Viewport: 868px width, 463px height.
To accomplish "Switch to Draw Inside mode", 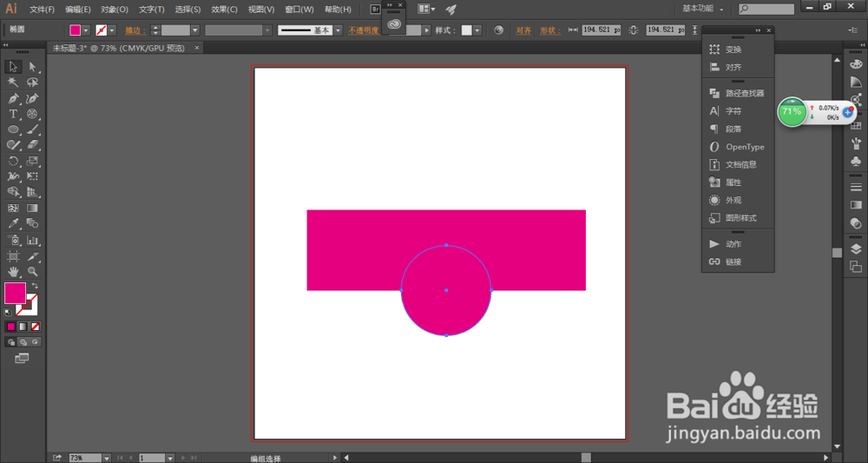I will [x=35, y=342].
